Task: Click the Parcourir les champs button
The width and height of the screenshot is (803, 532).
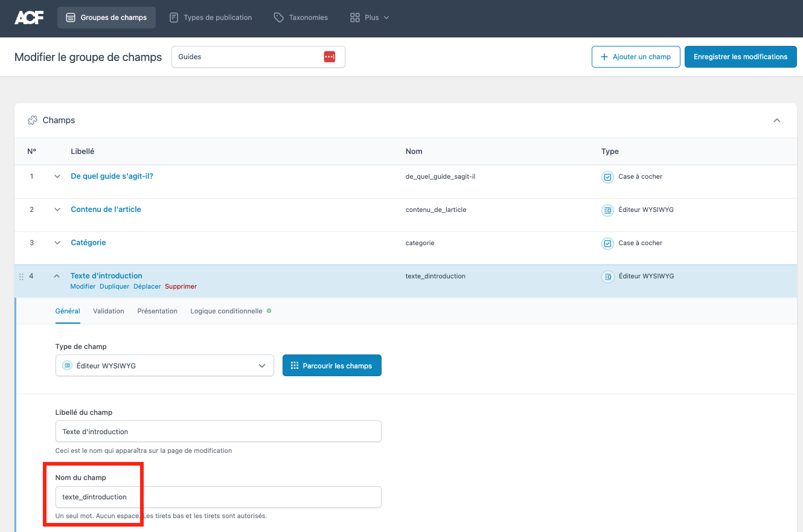Action: [331, 365]
